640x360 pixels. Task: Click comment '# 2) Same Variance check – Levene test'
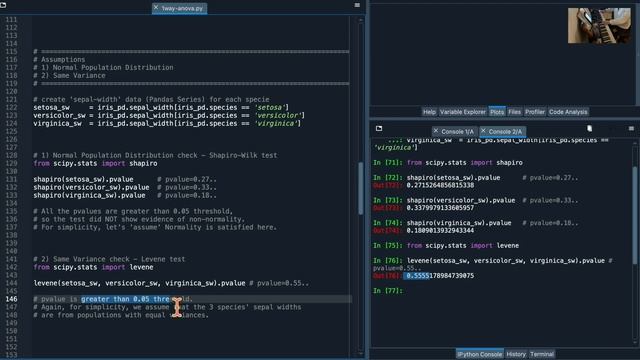pyautogui.click(x=109, y=259)
